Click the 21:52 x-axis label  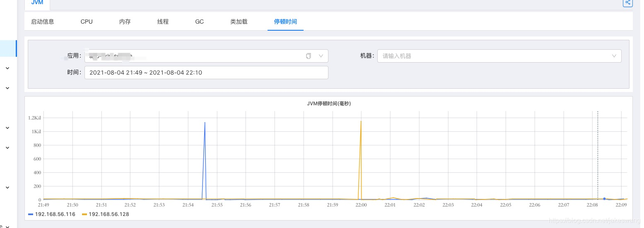(130, 205)
